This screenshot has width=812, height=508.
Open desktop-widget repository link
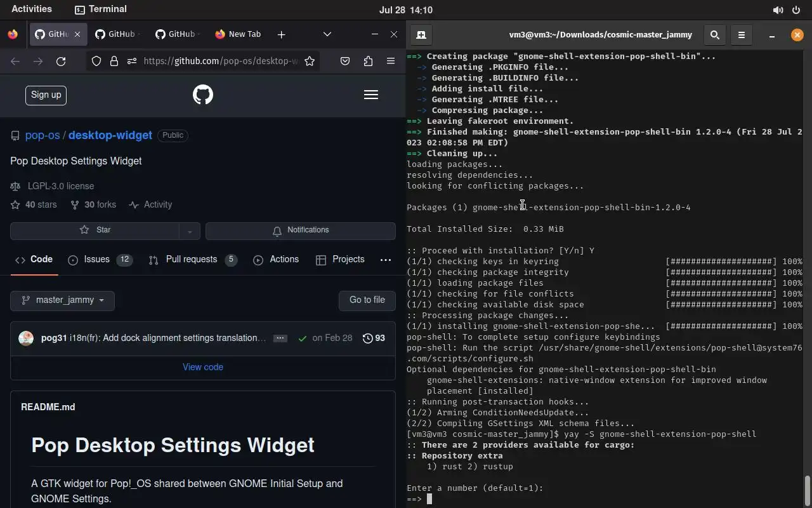click(110, 135)
